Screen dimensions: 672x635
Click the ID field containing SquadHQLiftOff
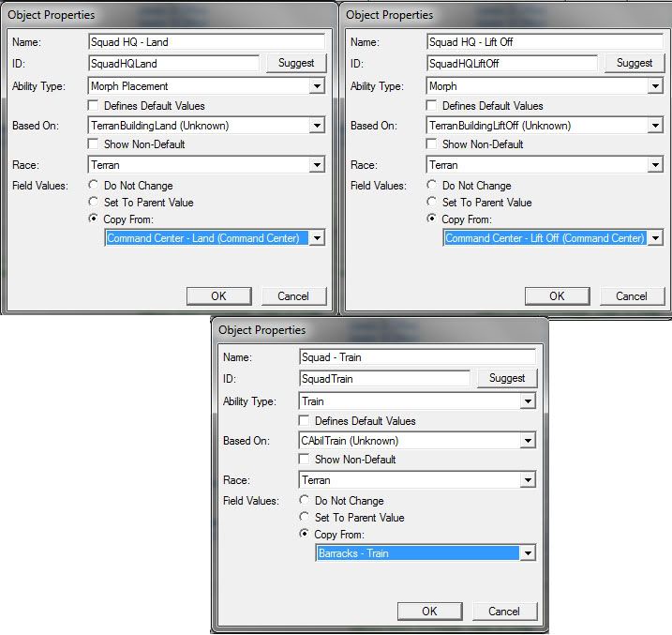[x=512, y=64]
